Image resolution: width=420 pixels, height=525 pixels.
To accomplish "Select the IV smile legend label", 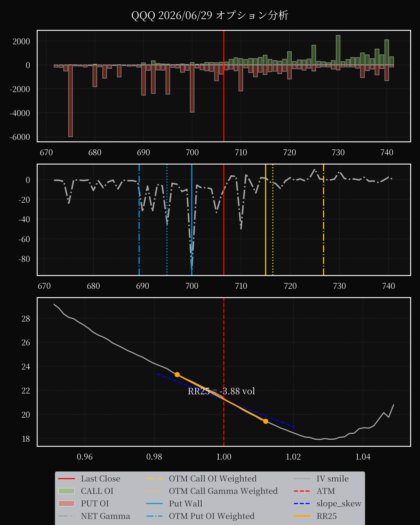I will [332, 479].
